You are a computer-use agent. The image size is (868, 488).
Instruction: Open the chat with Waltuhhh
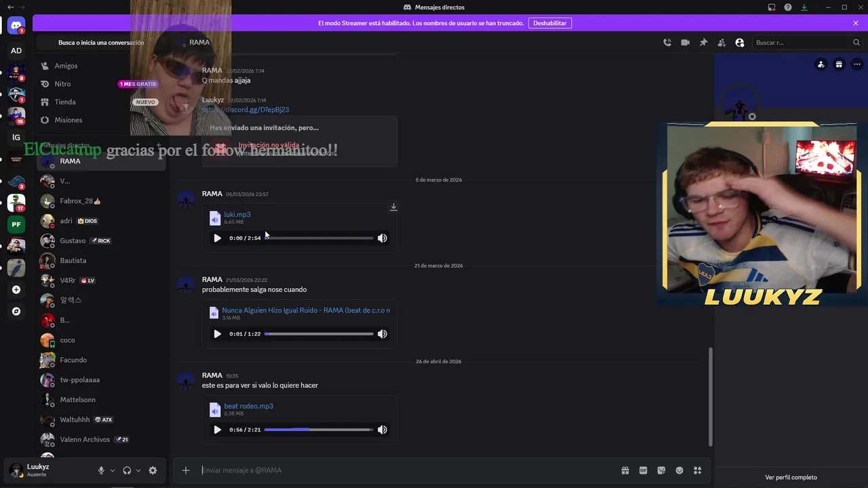[x=102, y=420]
